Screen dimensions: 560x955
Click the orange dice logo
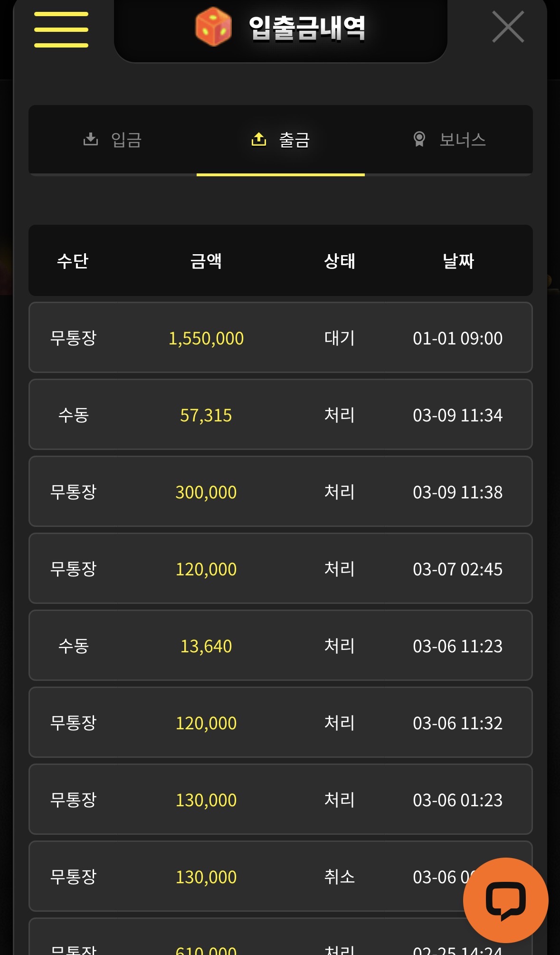tap(213, 27)
